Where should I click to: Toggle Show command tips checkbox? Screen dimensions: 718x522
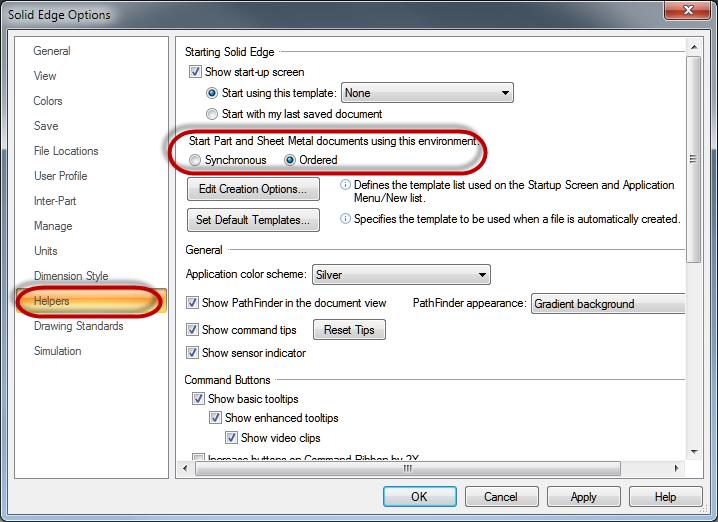pyautogui.click(x=192, y=330)
